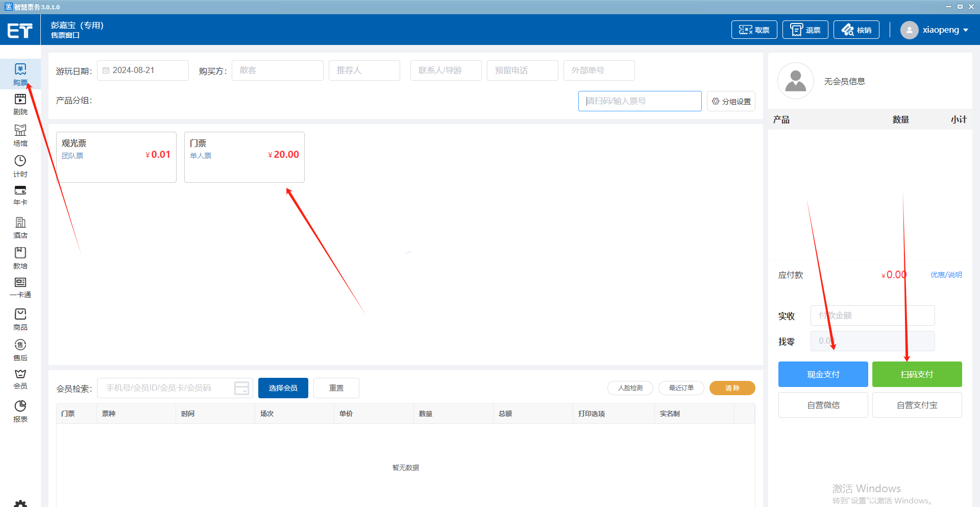Open the 一卡通 card sidebar icon
The height and width of the screenshot is (507, 980).
tap(20, 287)
